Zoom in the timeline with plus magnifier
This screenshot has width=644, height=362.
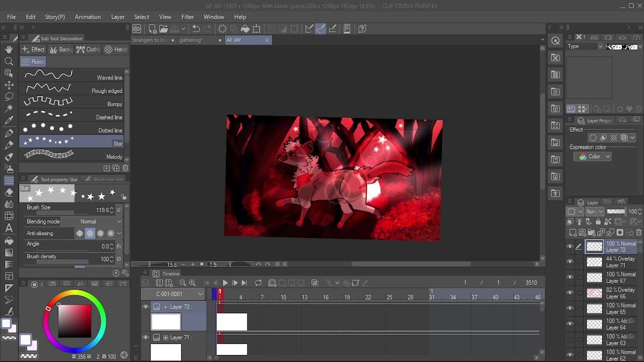192,283
